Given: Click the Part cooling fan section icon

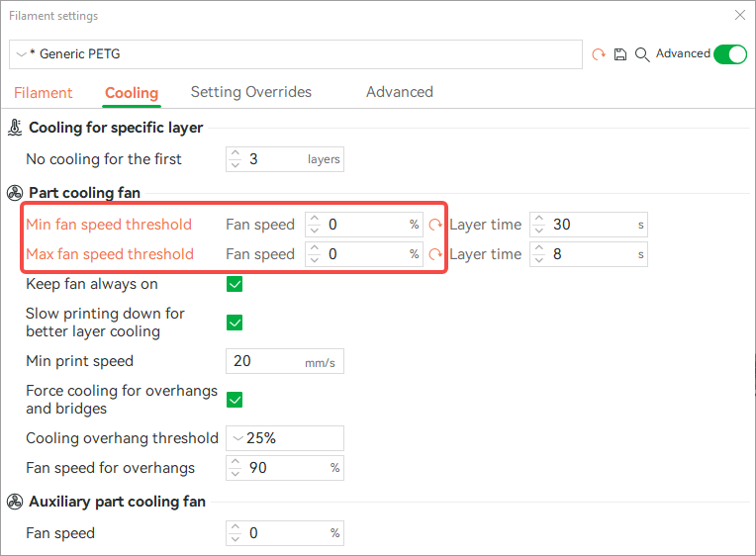Looking at the screenshot, I should (x=15, y=193).
